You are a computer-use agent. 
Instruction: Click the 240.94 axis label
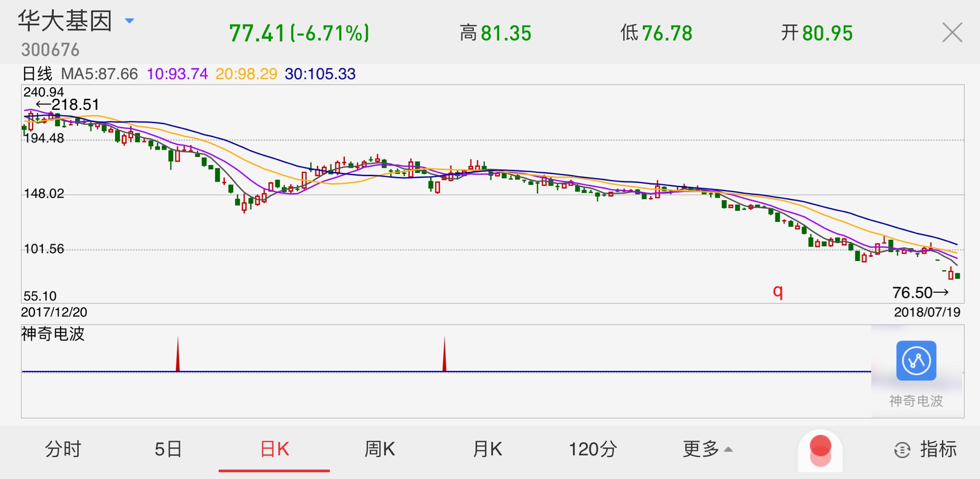(44, 92)
